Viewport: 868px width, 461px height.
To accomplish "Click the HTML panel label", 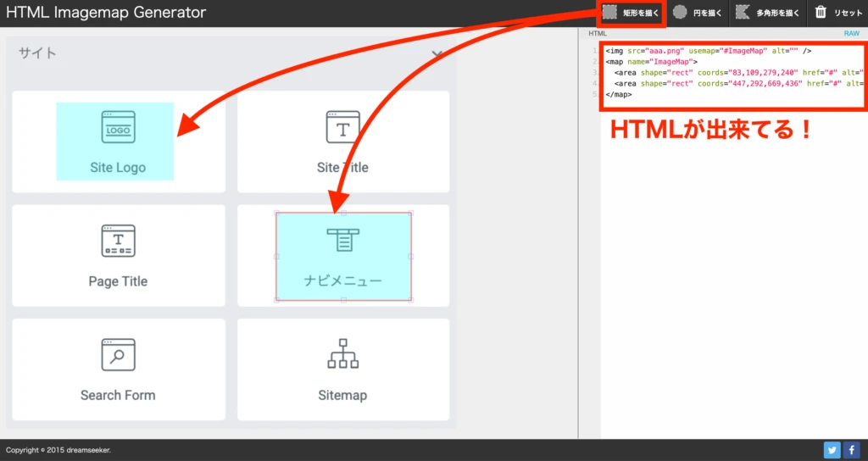I will (598, 34).
